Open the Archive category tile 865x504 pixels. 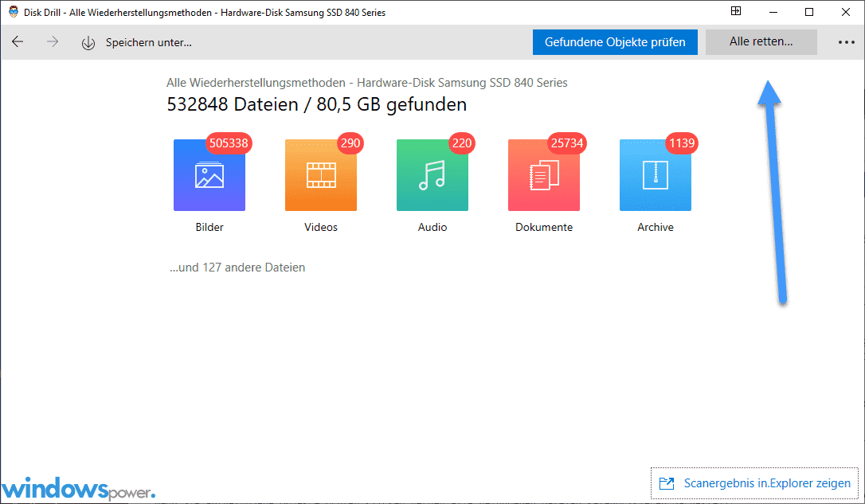point(655,175)
